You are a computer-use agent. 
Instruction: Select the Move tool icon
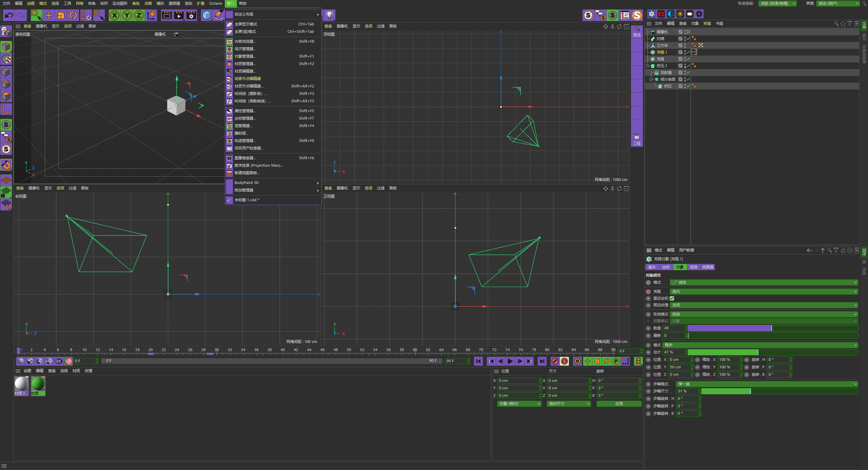pyautogui.click(x=49, y=15)
